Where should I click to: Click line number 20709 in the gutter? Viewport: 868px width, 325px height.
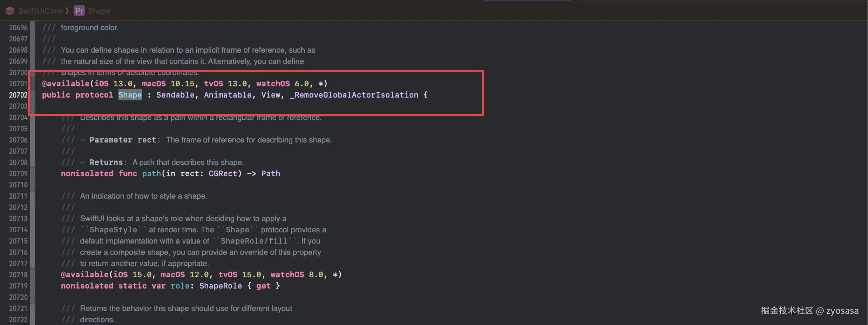coord(18,173)
